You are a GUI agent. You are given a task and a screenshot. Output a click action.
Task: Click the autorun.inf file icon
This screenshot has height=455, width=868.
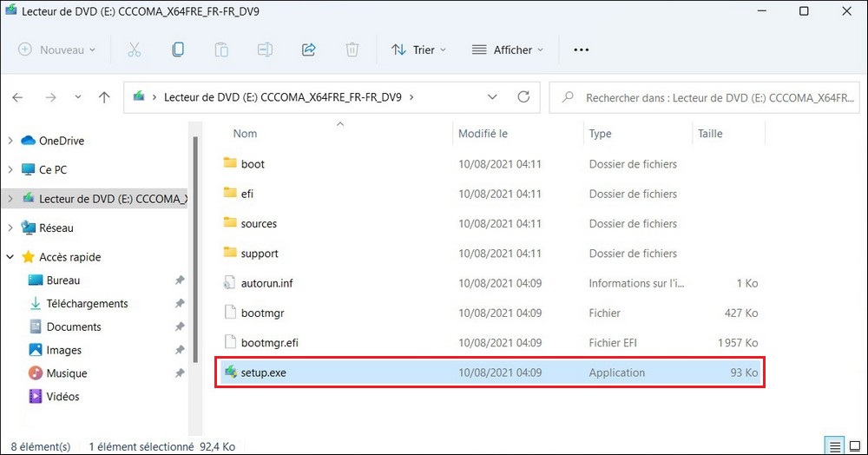(230, 283)
